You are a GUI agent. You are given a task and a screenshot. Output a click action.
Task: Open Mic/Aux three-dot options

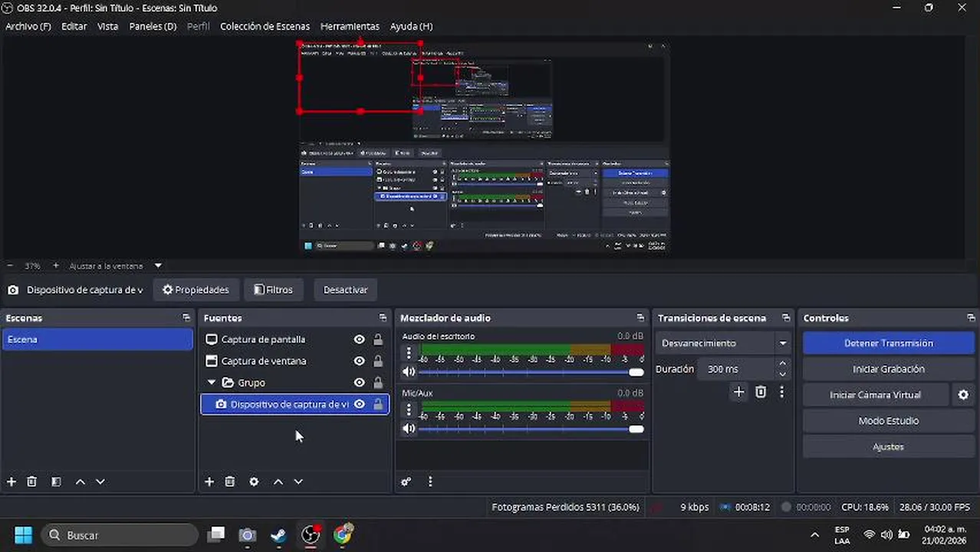409,409
